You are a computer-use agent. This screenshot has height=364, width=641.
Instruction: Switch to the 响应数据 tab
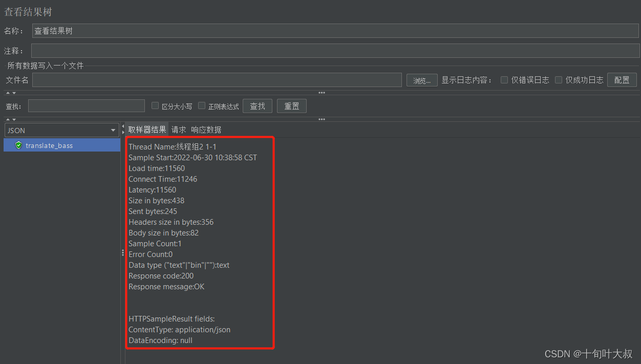tap(206, 130)
